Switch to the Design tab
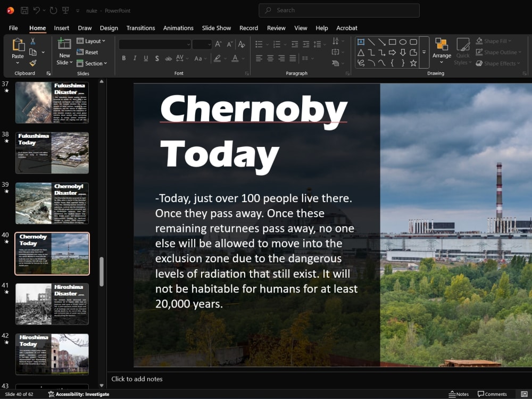This screenshot has width=532, height=399. 109,28
